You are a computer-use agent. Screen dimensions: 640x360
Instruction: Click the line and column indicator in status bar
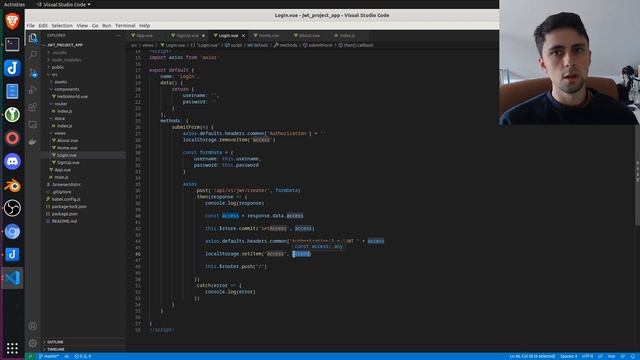coord(531,356)
